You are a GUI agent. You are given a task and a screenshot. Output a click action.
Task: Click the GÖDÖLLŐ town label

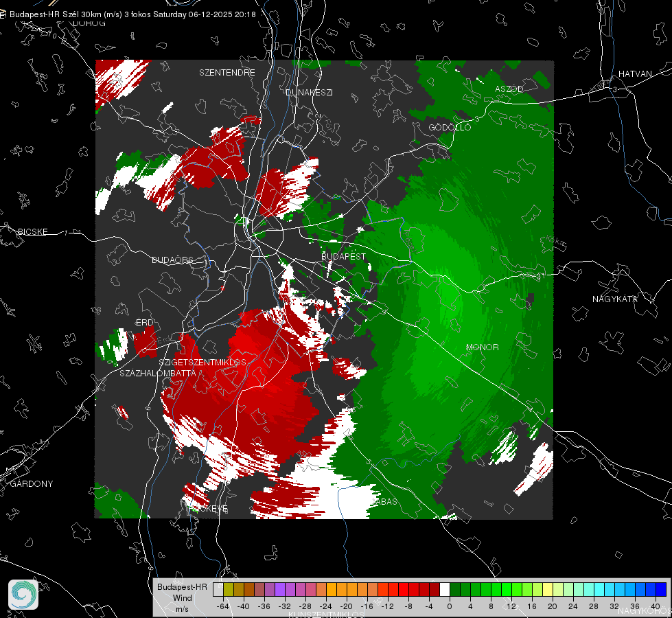[450, 127]
